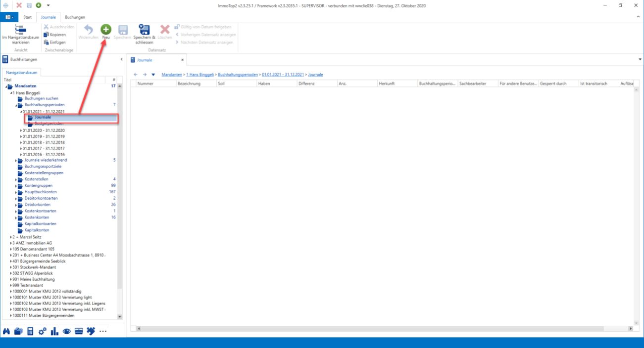Open the breadcrumb history dropdown arrow
The image size is (644, 348).
[153, 75]
